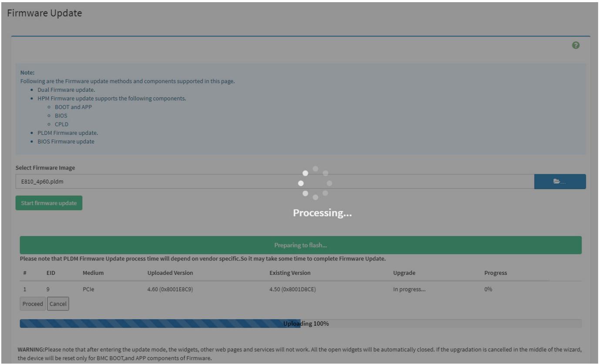599x364 pixels.
Task: Click the 4.60 (0x8001E8C9) uploaded version cell
Action: pos(170,289)
